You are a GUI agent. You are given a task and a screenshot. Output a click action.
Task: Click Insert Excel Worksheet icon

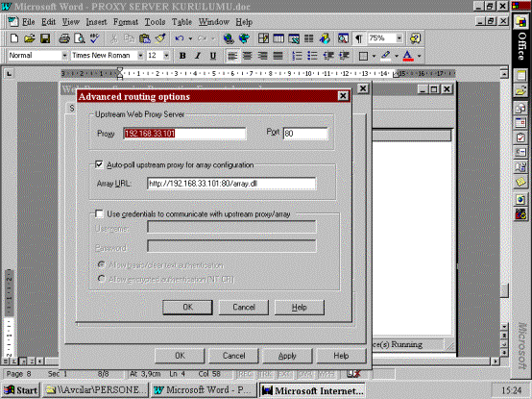294,38
